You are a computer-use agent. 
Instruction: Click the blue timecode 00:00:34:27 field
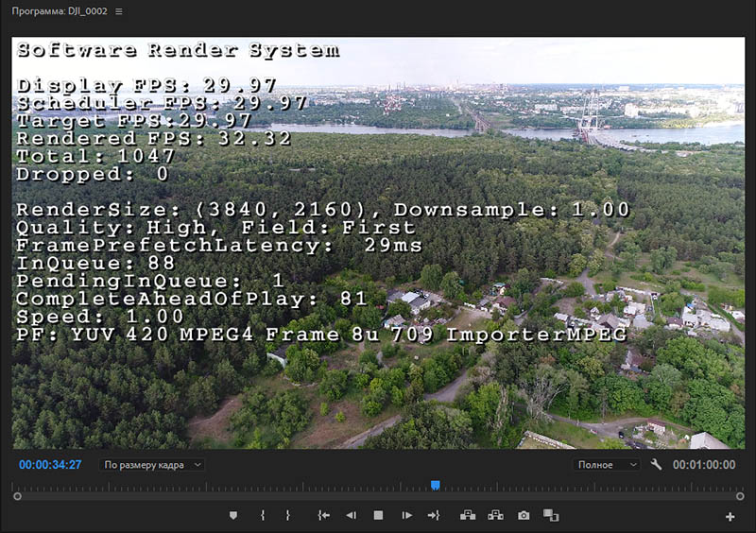pos(50,465)
